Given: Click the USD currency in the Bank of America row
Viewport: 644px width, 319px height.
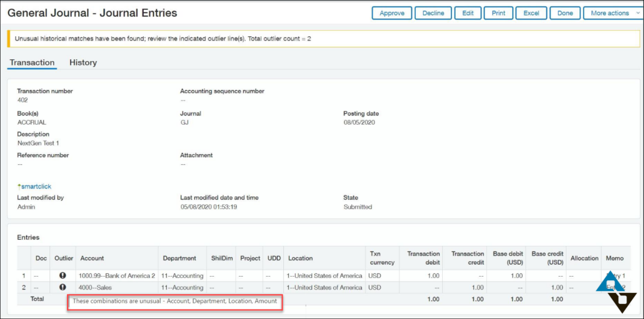Looking at the screenshot, I should tap(375, 276).
